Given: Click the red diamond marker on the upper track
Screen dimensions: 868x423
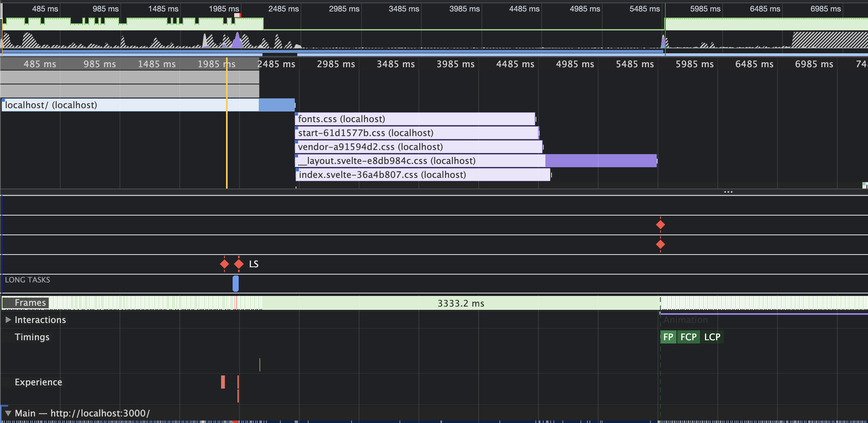Looking at the screenshot, I should tap(661, 224).
